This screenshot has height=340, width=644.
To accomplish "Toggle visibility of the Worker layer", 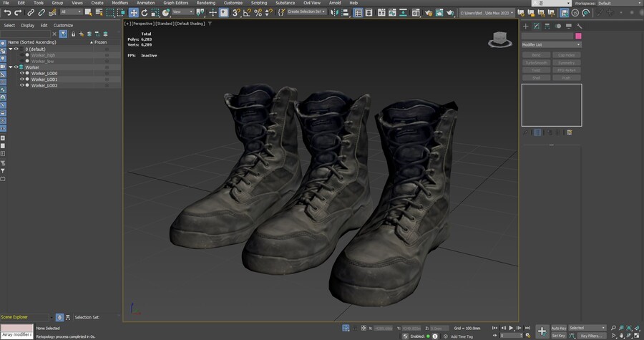I will (x=15, y=67).
